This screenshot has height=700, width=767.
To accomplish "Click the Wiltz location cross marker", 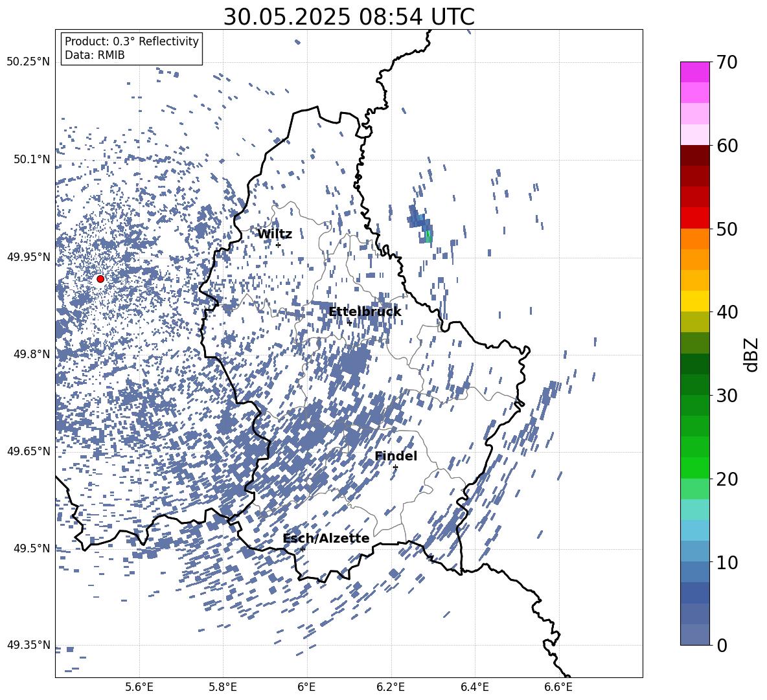I will [x=278, y=245].
